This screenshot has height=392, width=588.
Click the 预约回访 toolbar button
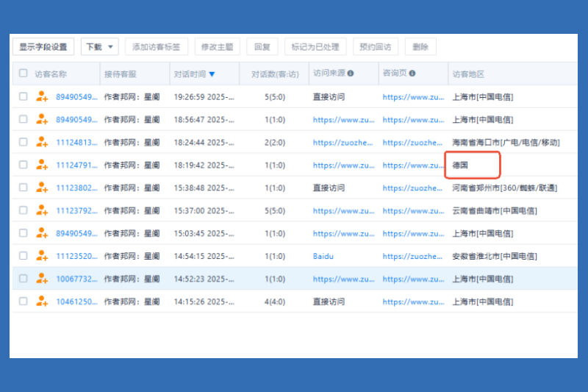pos(376,47)
